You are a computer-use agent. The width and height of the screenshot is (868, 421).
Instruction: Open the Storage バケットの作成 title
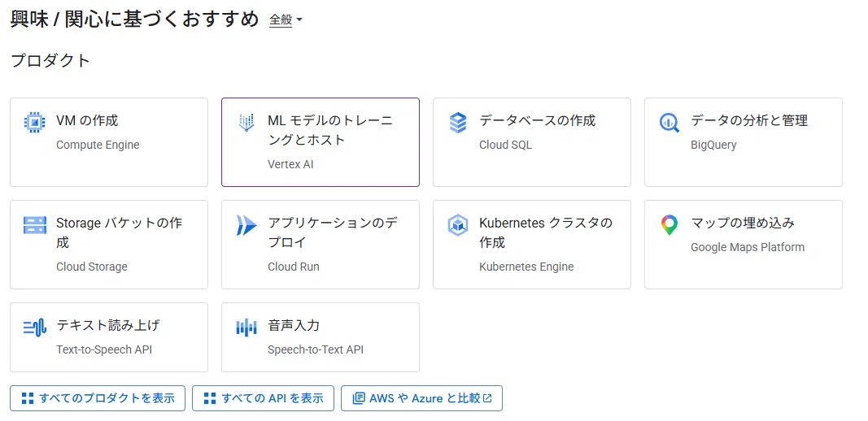click(119, 233)
